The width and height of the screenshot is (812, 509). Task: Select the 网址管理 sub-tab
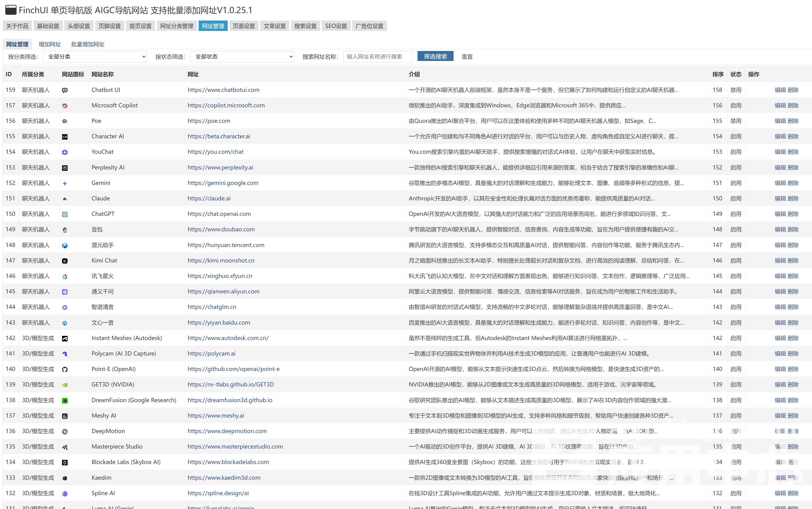[x=17, y=44]
